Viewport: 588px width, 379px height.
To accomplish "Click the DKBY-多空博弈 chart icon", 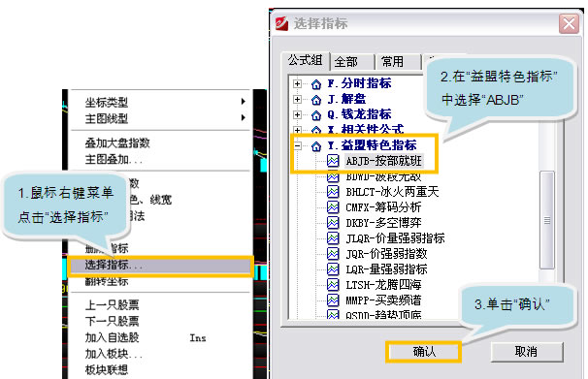I will click(333, 223).
